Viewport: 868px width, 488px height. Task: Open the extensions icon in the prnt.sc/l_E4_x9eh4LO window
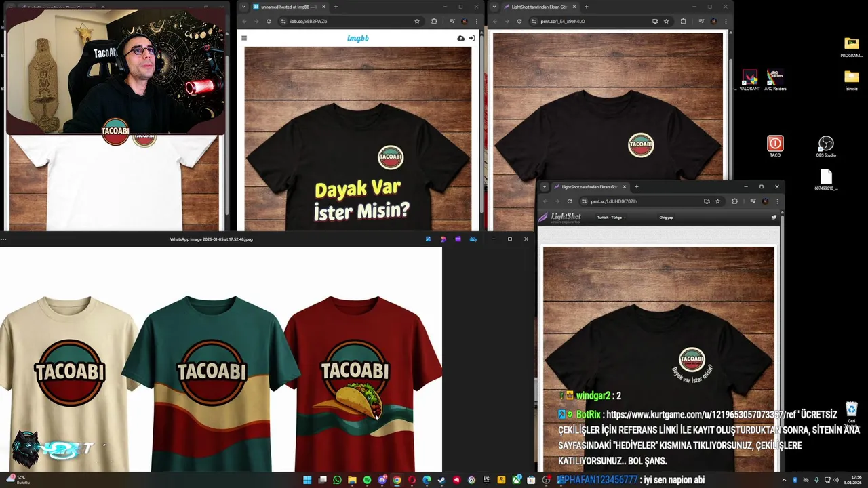pyautogui.click(x=683, y=21)
